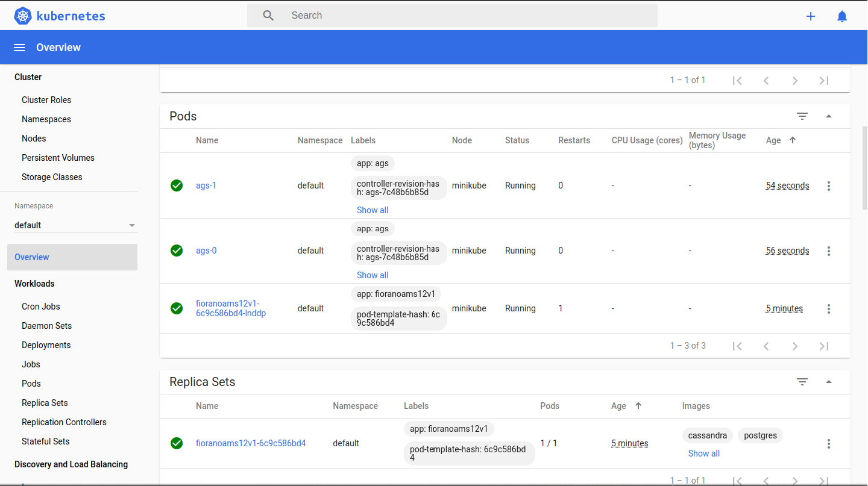Show all images for the replica set
Viewport: 868px width, 486px height.
point(703,453)
